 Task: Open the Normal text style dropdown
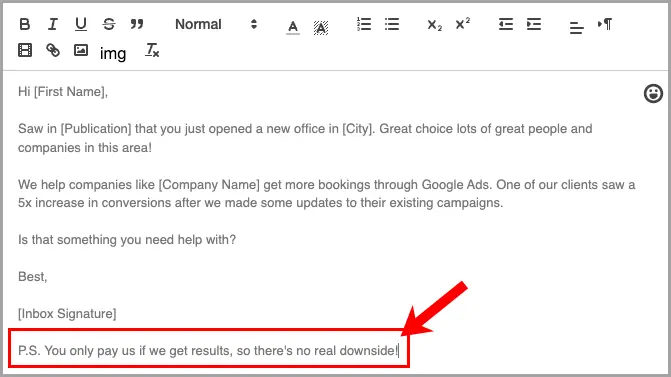216,24
